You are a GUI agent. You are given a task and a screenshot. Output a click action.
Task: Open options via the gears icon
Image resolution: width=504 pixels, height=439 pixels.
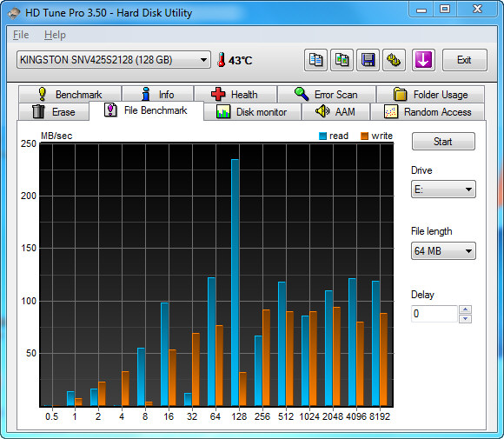[x=394, y=60]
